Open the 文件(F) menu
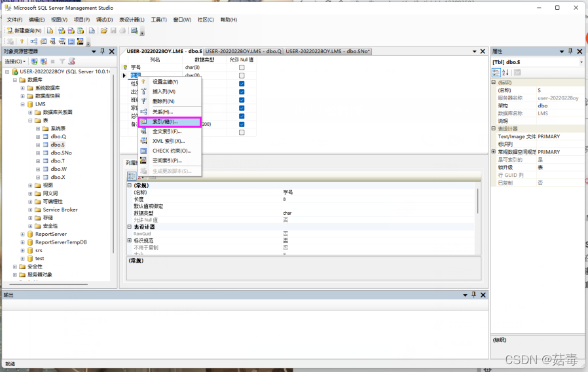Viewport: 588px width, 372px height. (14, 20)
